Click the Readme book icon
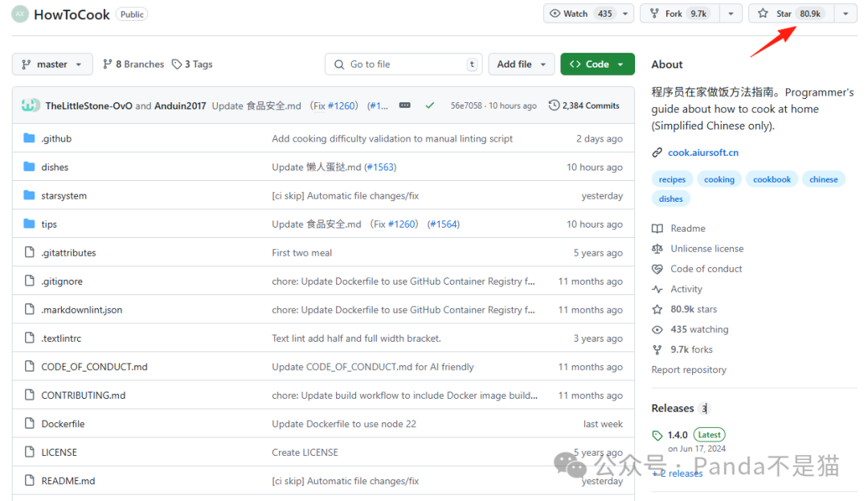 (657, 228)
